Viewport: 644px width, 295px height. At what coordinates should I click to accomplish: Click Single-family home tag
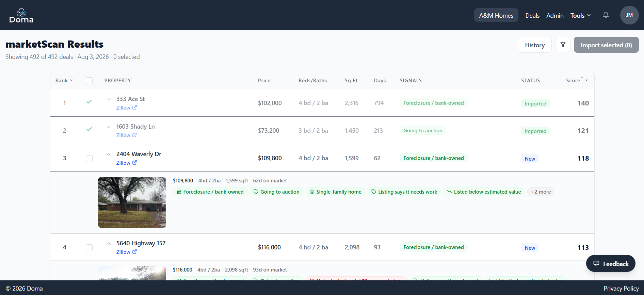(x=335, y=192)
